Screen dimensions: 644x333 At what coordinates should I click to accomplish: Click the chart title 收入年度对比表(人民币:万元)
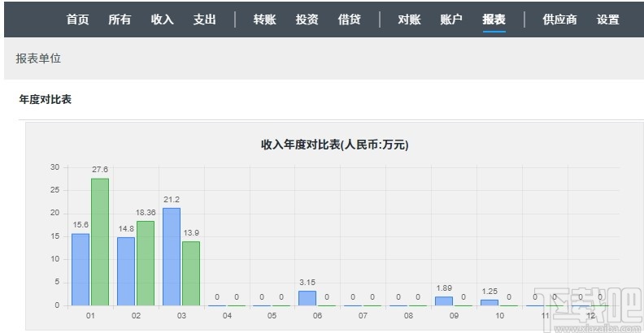(x=335, y=145)
